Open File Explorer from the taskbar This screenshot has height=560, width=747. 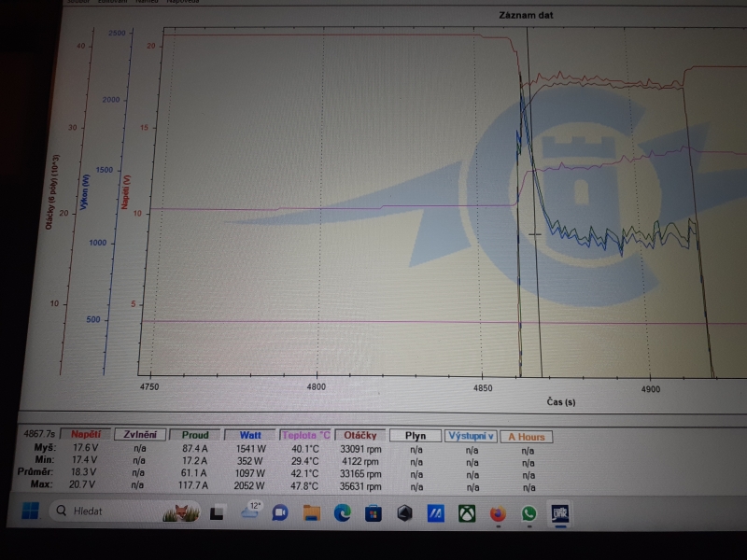pos(311,512)
